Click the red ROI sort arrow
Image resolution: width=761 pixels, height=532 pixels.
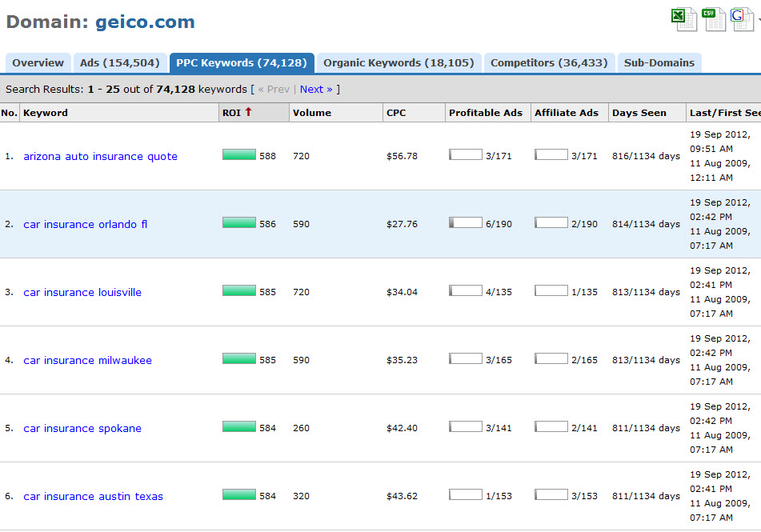tap(249, 112)
